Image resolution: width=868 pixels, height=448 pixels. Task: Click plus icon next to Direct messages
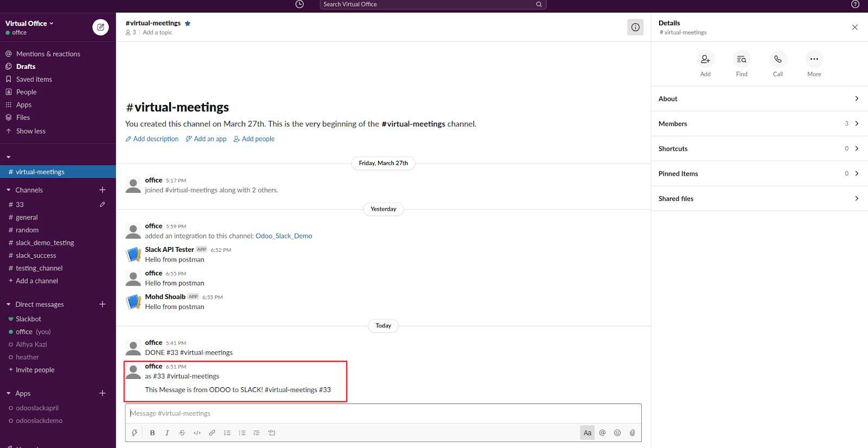pos(103,305)
